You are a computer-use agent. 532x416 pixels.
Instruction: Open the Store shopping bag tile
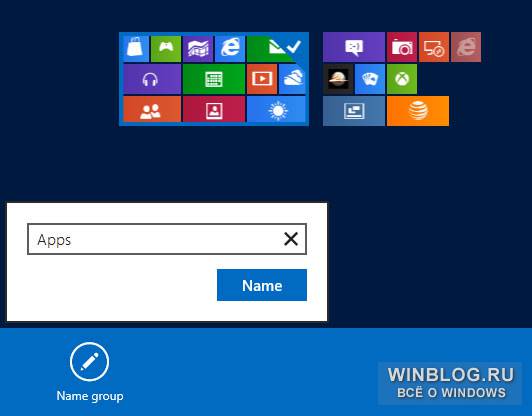point(136,48)
